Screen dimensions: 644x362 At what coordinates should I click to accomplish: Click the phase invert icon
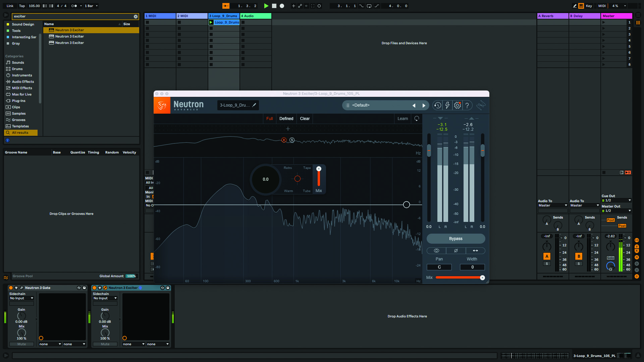[456, 251]
